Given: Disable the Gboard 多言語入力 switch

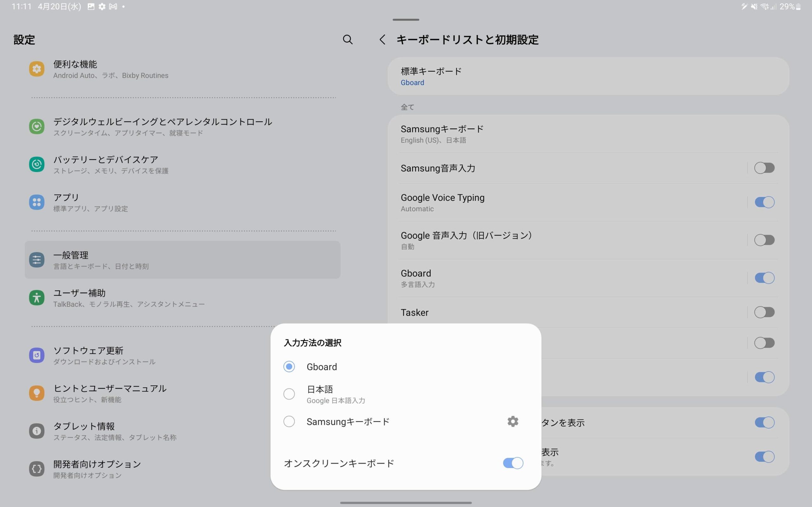Looking at the screenshot, I should [764, 278].
